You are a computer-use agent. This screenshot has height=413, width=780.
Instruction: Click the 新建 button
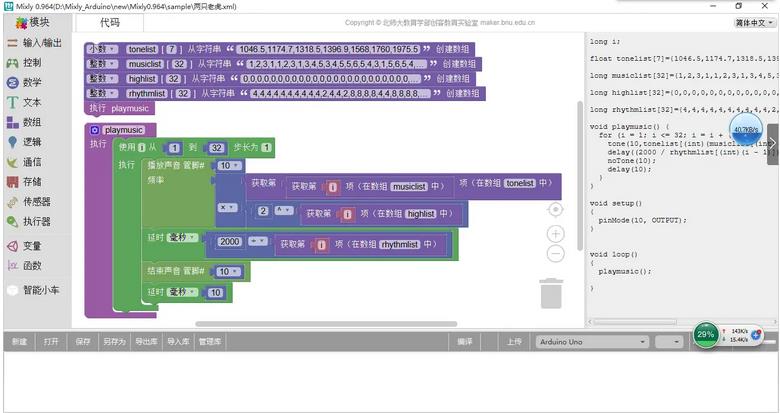[x=20, y=342]
